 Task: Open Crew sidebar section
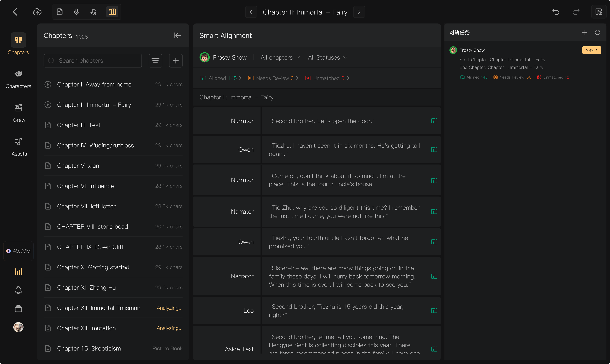point(18,113)
